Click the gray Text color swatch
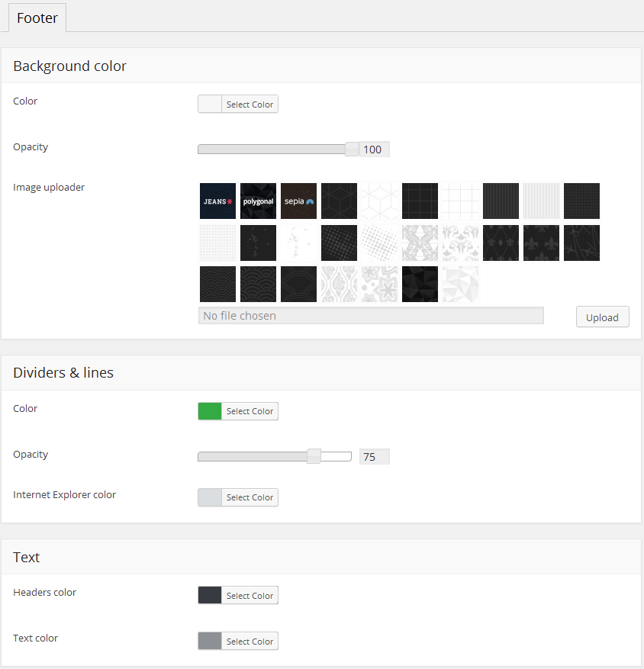This screenshot has height=669, width=644. 210,641
